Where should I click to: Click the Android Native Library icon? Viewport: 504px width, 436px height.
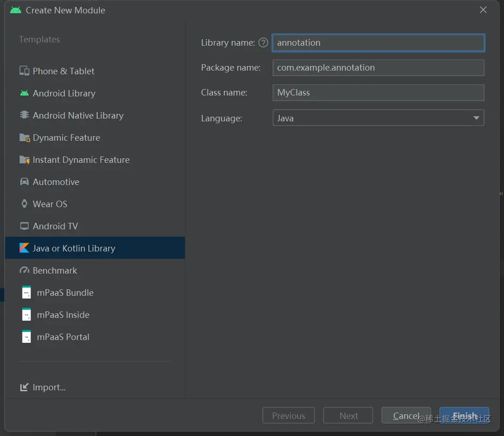(24, 115)
